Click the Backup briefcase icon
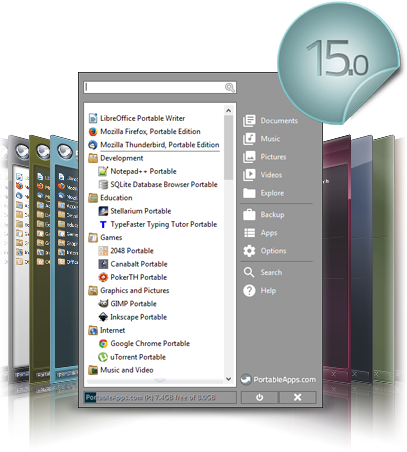 pyautogui.click(x=249, y=215)
